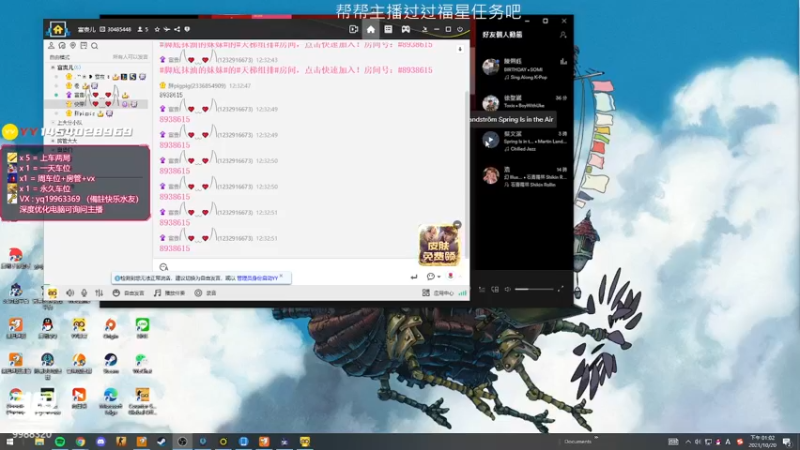Open the emoji/font icon in the chat input
Screen dimensions: 800x450
click(x=164, y=267)
